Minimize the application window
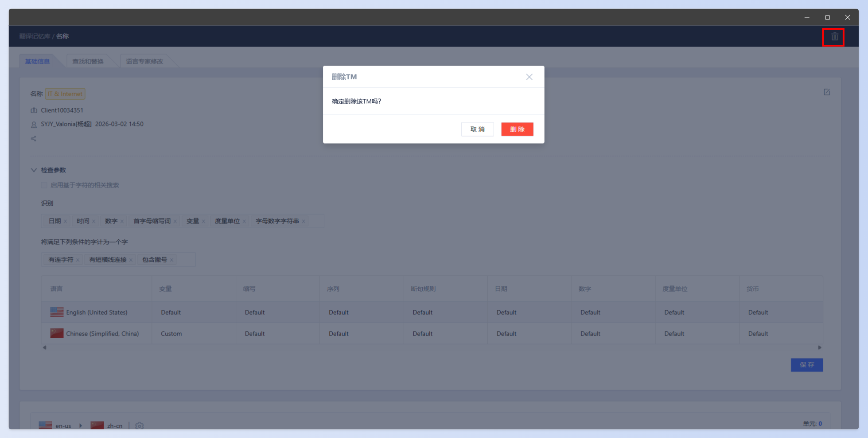Screen dimensions: 868x438 [x=807, y=17]
